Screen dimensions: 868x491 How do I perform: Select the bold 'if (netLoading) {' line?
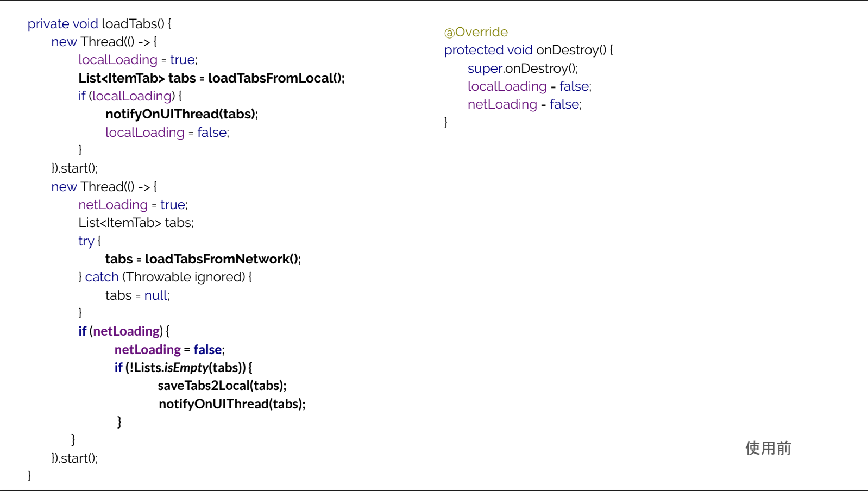pyautogui.click(x=124, y=331)
